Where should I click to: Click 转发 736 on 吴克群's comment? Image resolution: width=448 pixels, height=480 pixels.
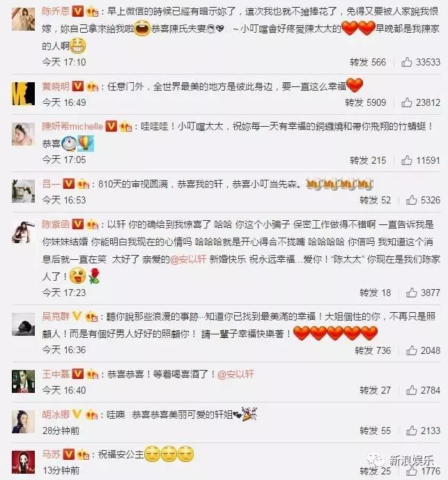pos(373,350)
